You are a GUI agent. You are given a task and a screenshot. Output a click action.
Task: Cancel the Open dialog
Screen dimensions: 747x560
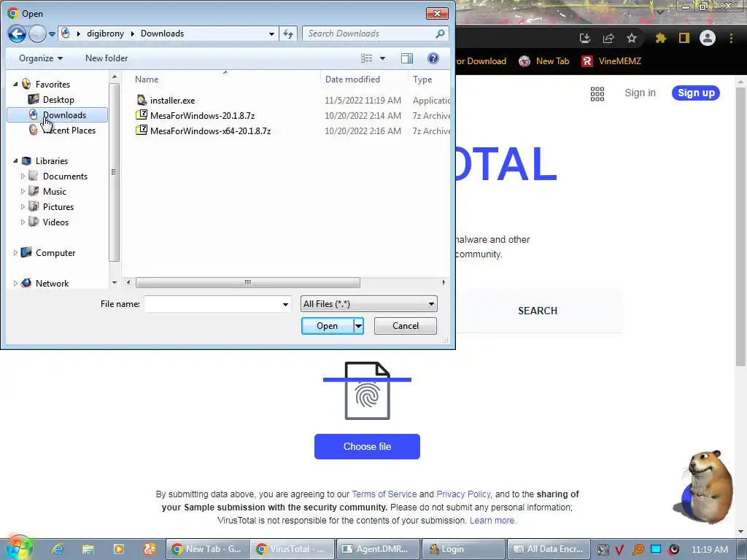[x=406, y=326]
